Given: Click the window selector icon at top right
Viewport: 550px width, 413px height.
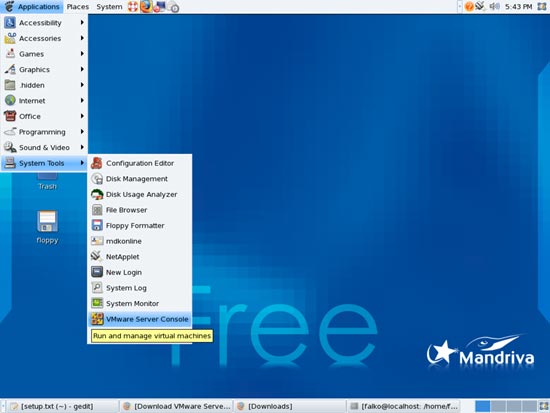Looking at the screenshot, I should [x=542, y=6].
